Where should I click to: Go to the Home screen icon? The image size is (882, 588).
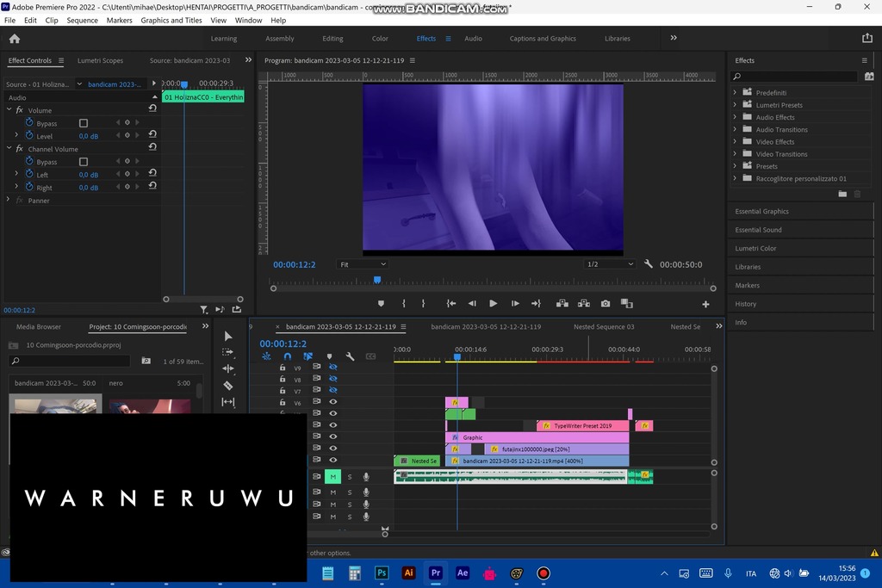click(15, 38)
